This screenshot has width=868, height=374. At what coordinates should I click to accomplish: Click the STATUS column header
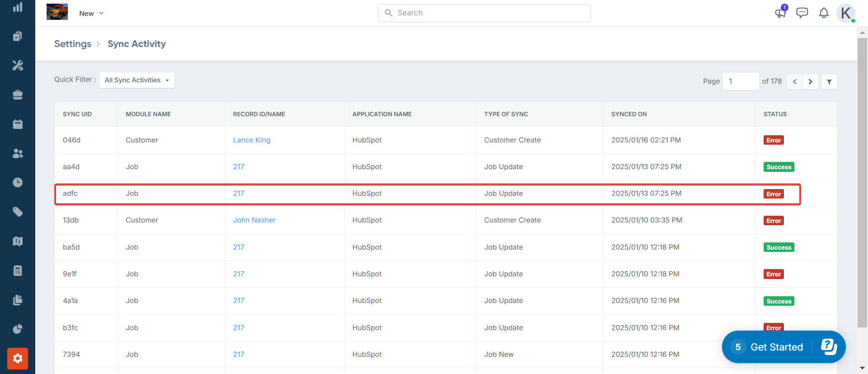tap(775, 114)
